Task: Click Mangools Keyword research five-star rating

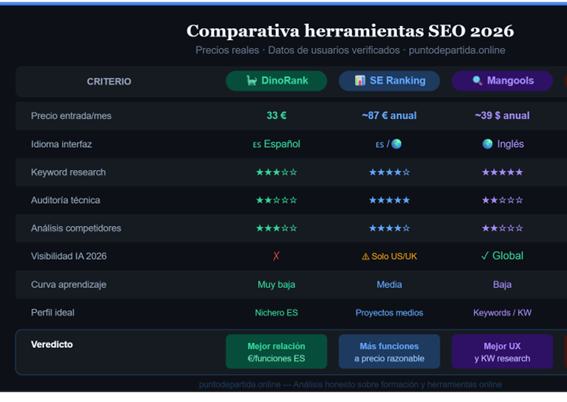Action: 502,172
